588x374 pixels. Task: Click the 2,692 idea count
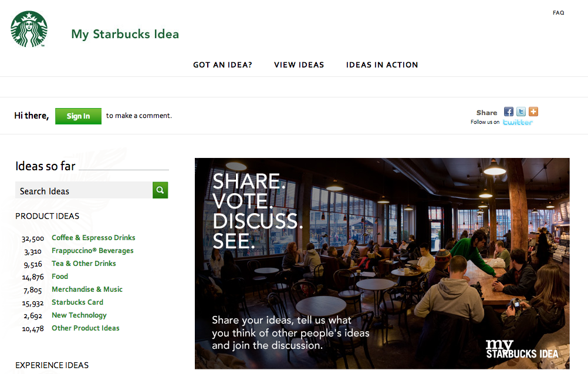pos(33,316)
